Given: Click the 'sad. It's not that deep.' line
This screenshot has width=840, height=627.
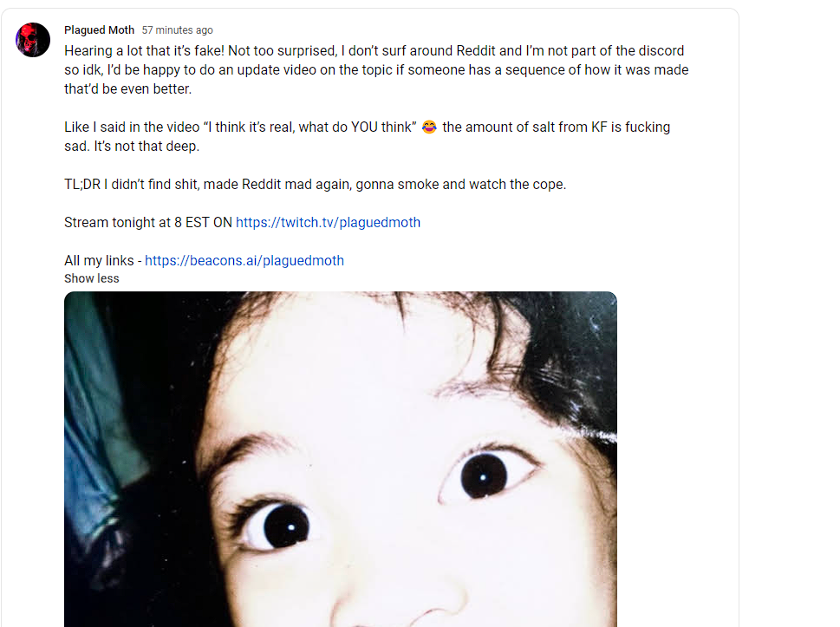Looking at the screenshot, I should click(132, 147).
